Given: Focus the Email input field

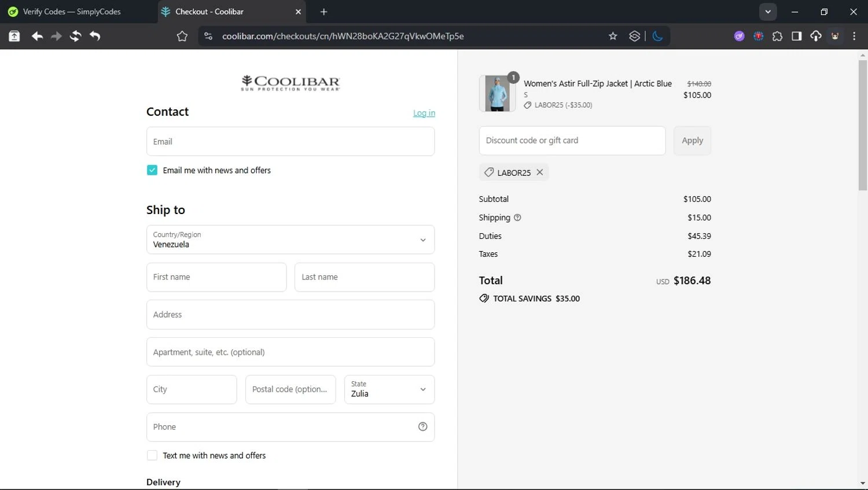Looking at the screenshot, I should pyautogui.click(x=290, y=141).
